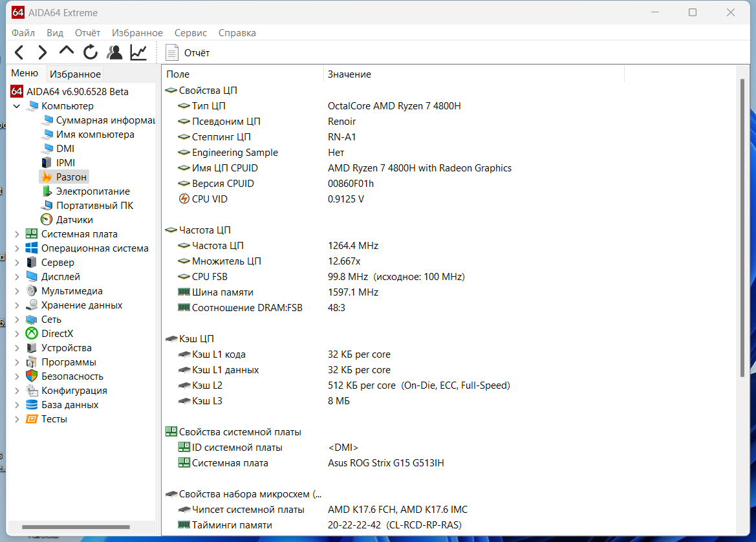Switch to the Меню sidebar tab
Viewport: 756px width, 542px height.
click(25, 73)
